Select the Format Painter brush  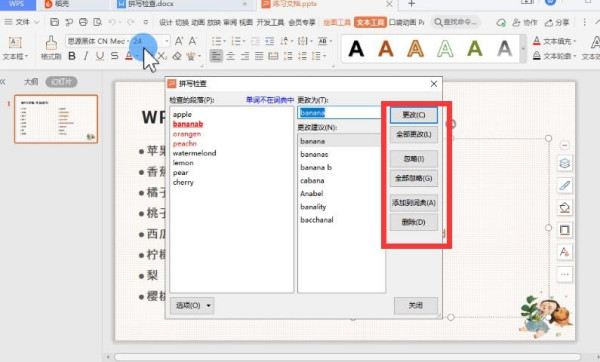(51, 47)
